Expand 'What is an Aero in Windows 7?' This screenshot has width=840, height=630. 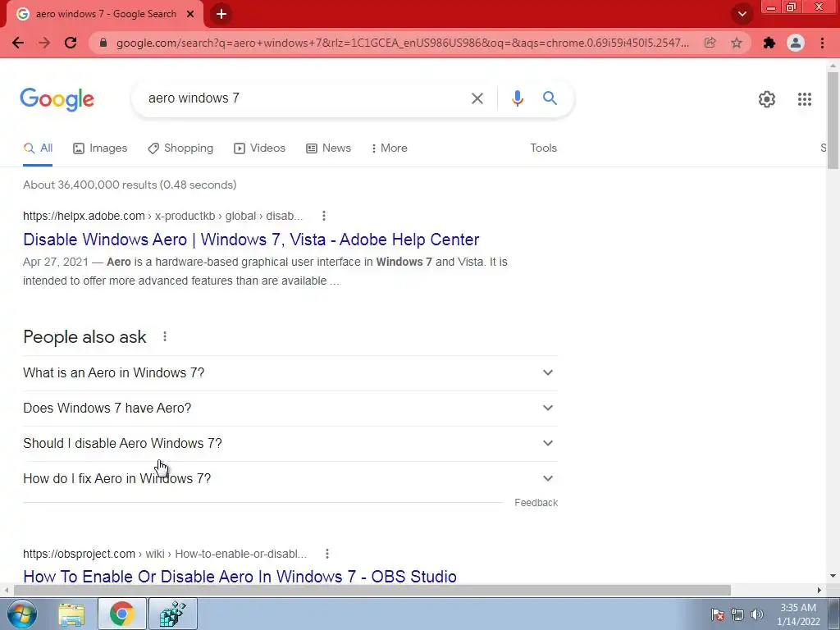[x=290, y=373]
